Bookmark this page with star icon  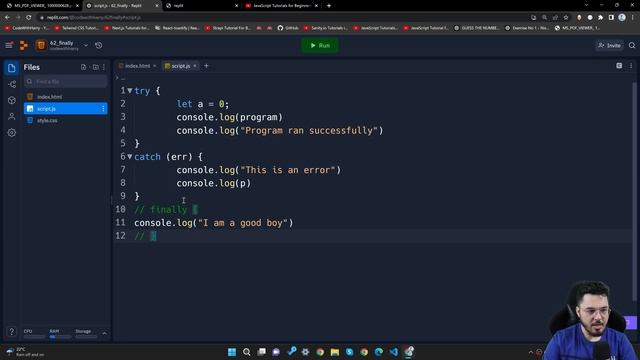point(566,18)
